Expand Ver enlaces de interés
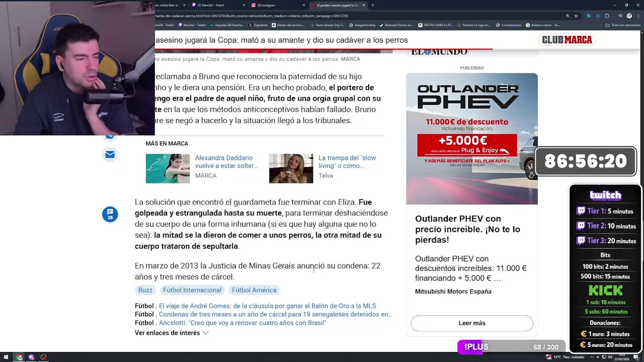644x362 pixels. point(172,333)
